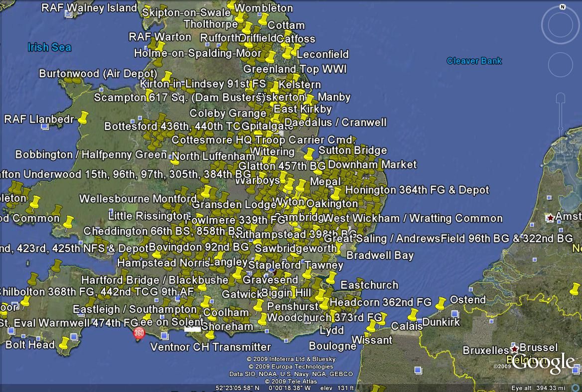The width and height of the screenshot is (582, 392).
Task: Click the square marker right of Bolt Head pin
Action: click(x=73, y=337)
